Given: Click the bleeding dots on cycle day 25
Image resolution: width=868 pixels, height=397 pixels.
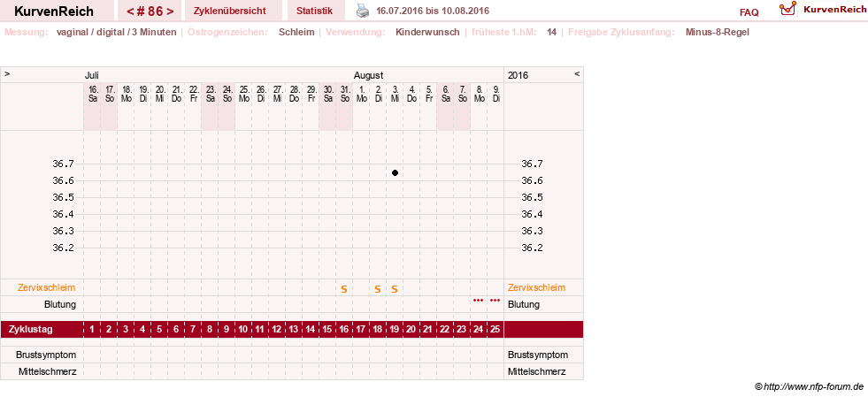Looking at the screenshot, I should pos(495,301).
